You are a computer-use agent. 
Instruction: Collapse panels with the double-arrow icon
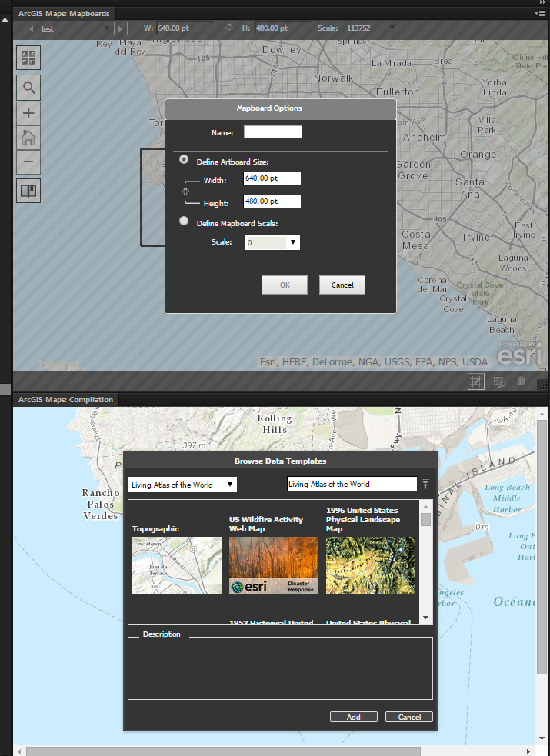[543, 2]
